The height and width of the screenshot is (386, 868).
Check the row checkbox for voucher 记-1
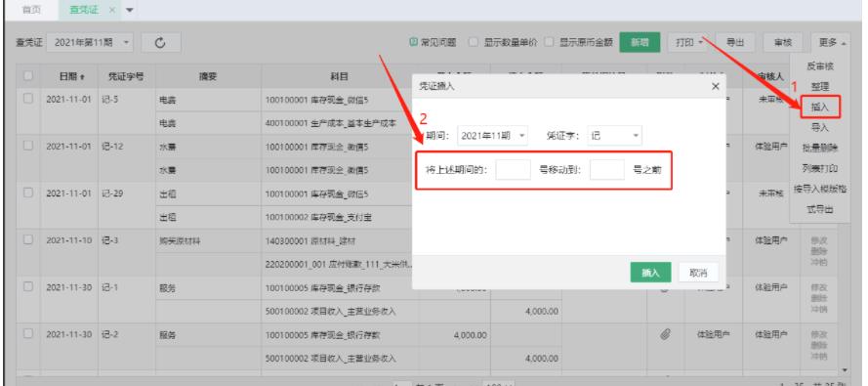pos(28,287)
